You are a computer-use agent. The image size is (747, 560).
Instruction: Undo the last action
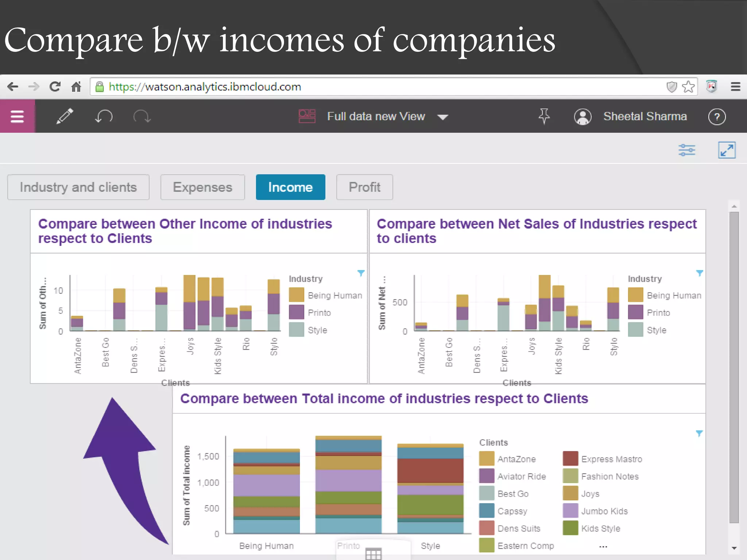(104, 117)
